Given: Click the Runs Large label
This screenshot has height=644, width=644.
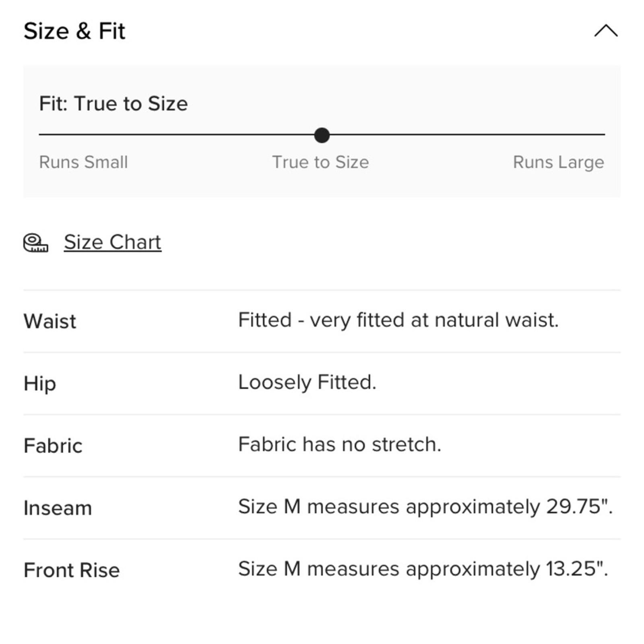Looking at the screenshot, I should coord(558,162).
